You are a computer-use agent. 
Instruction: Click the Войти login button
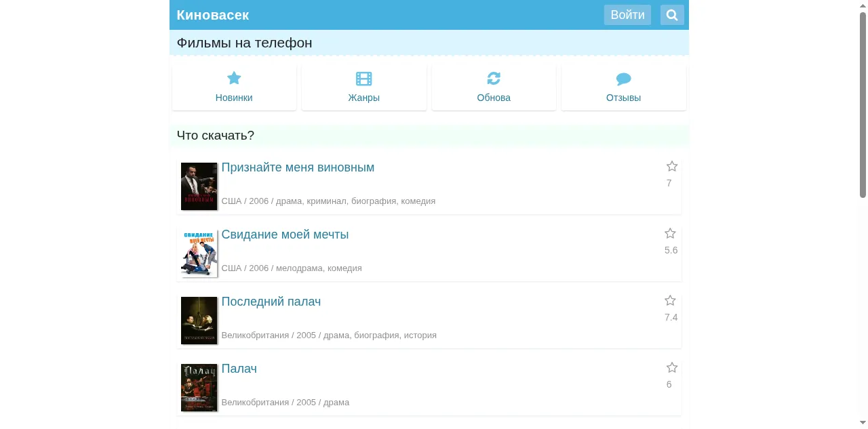pyautogui.click(x=627, y=15)
